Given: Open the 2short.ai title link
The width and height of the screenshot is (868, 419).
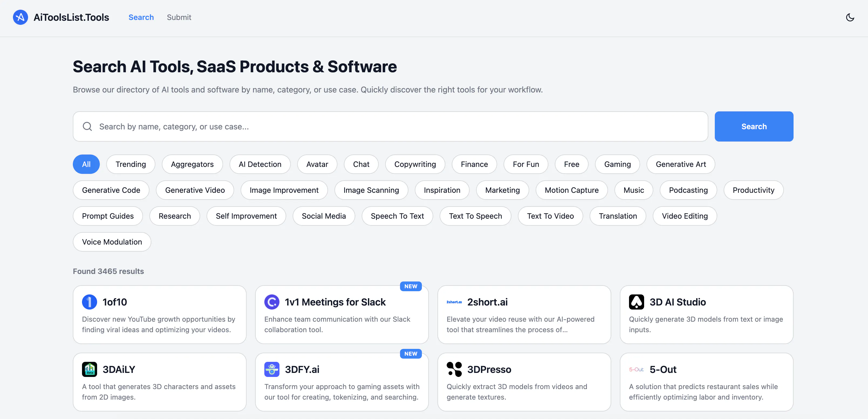Looking at the screenshot, I should click(x=487, y=302).
